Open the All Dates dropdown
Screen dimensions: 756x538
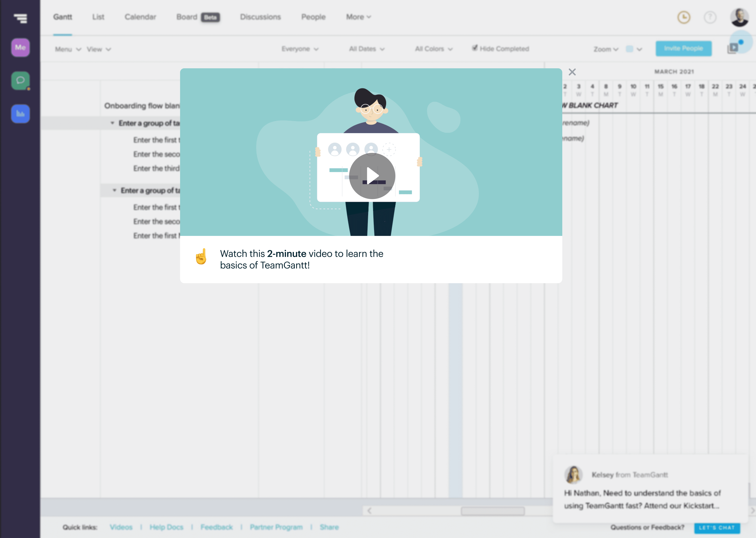click(x=366, y=49)
